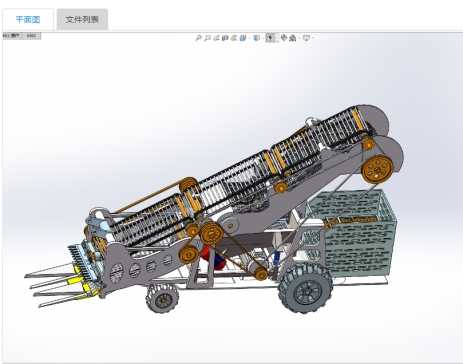Screen dimensions: 463x364
Task: Click the View Settings monitor icon
Action: point(306,38)
